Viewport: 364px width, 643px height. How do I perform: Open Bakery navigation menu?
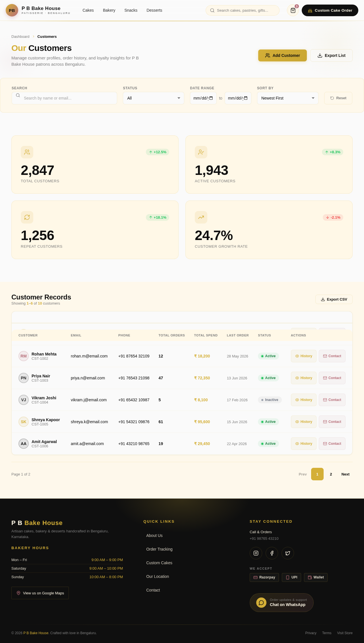pos(109,10)
